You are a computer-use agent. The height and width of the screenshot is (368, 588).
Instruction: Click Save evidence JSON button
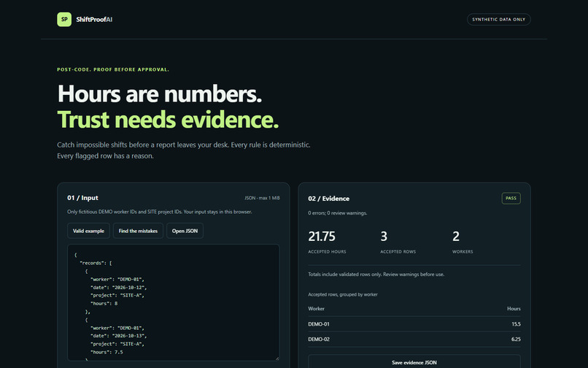click(x=414, y=362)
